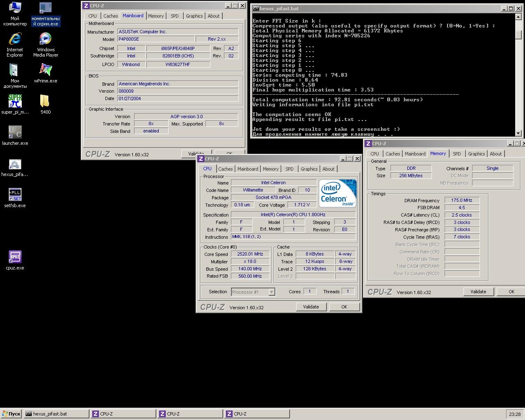525x420 pixels.
Task: Select Caches tab in the Memory CPU-Z window
Action: click(393, 154)
